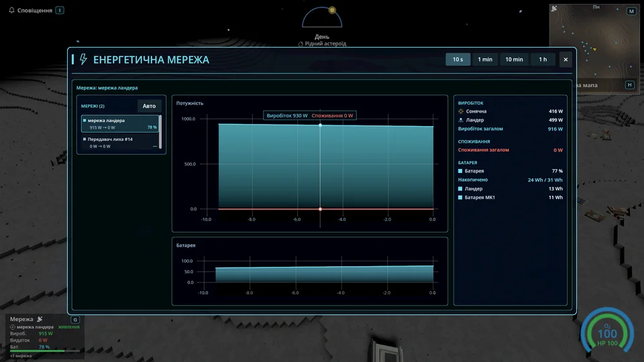Click the Сонячна 416 W row
Image resolution: width=644 pixels, height=362 pixels.
510,111
